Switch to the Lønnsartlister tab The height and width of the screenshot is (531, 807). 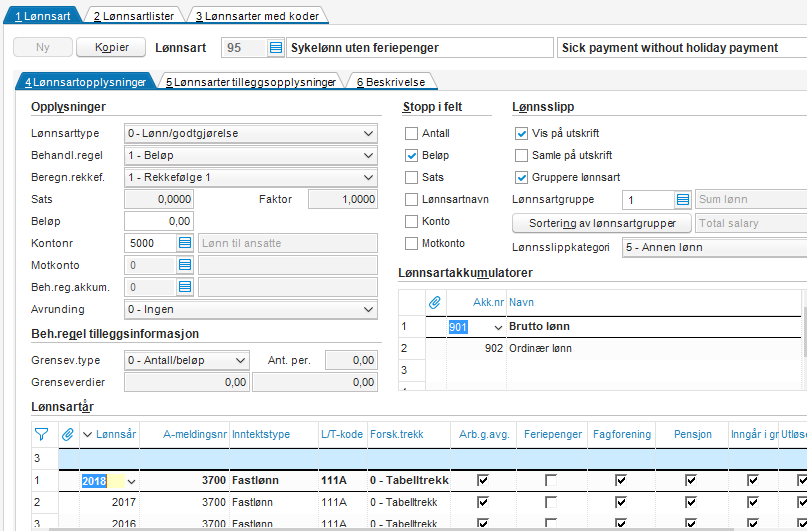pyautogui.click(x=134, y=16)
